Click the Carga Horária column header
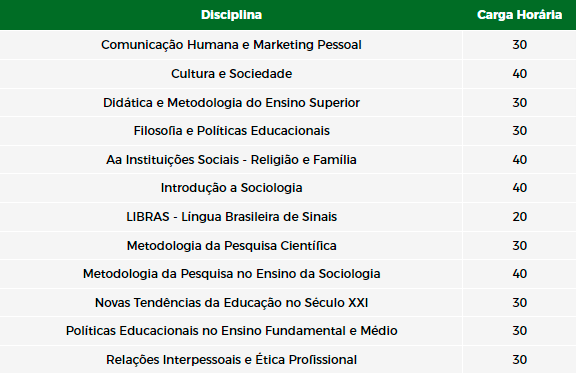The height and width of the screenshot is (373, 576). [519, 15]
